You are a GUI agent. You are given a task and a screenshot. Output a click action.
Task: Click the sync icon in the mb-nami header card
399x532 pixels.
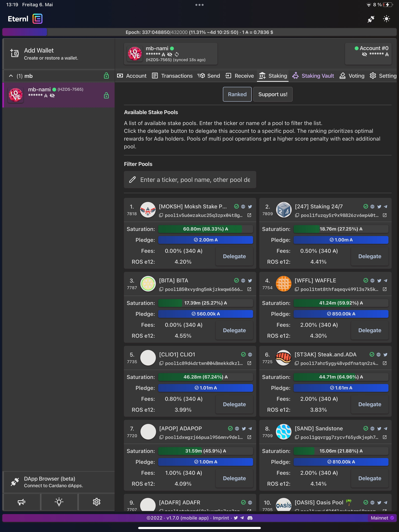(177, 54)
